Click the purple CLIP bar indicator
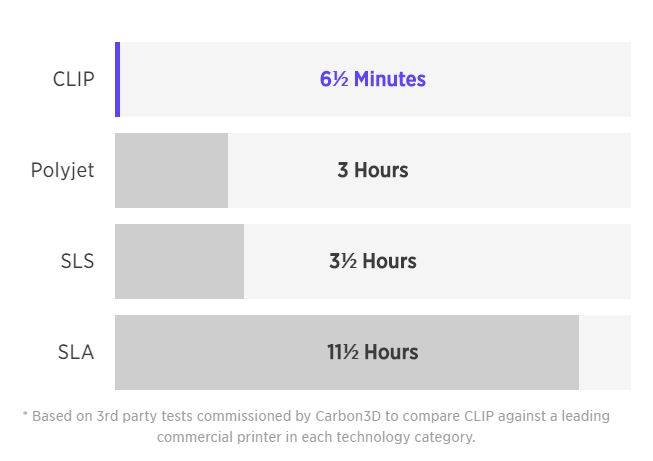The height and width of the screenshot is (461, 653). [x=117, y=79]
